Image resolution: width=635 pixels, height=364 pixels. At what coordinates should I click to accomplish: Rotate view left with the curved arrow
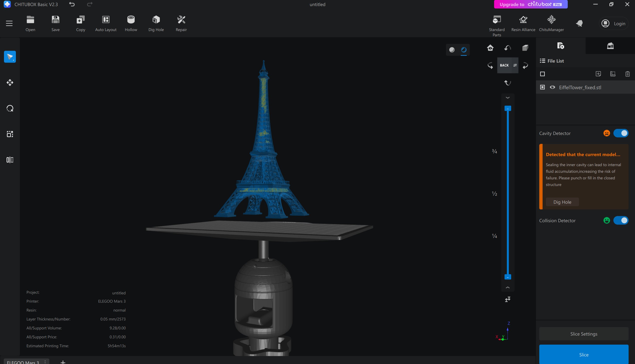click(490, 65)
